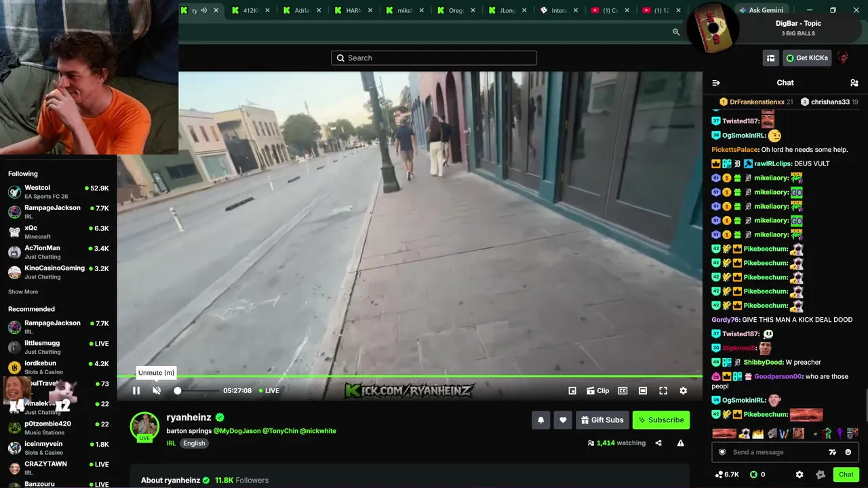Open chat identity badge icon
This screenshot has height=488, width=868.
point(722,452)
